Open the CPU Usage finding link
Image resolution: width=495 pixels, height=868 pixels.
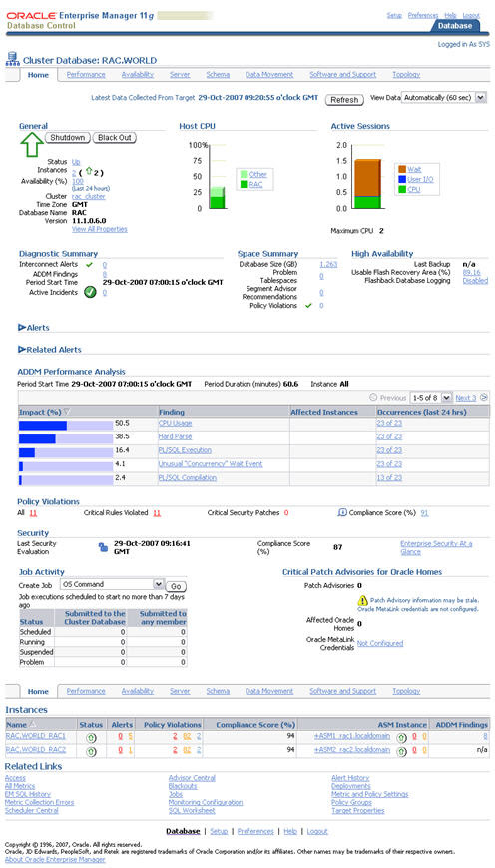175,423
